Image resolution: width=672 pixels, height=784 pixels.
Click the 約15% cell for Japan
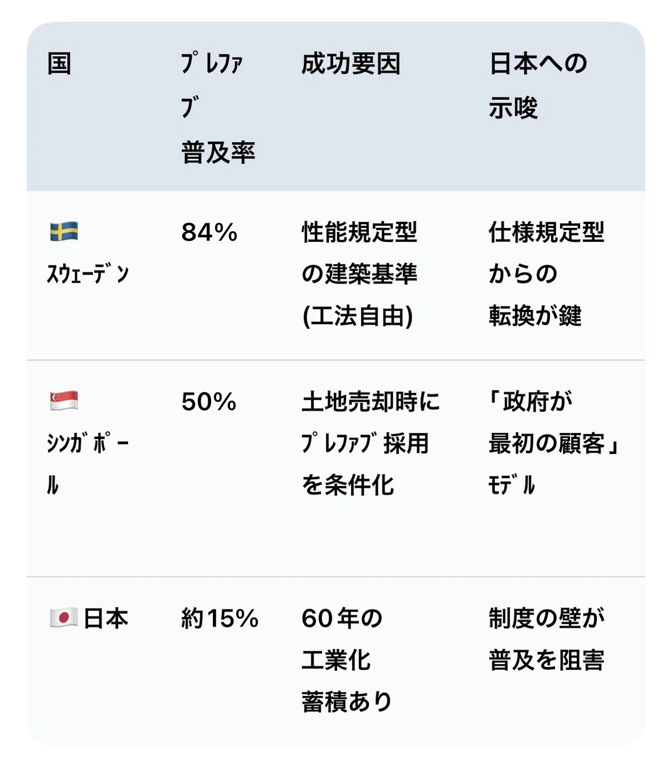pyautogui.click(x=220, y=618)
